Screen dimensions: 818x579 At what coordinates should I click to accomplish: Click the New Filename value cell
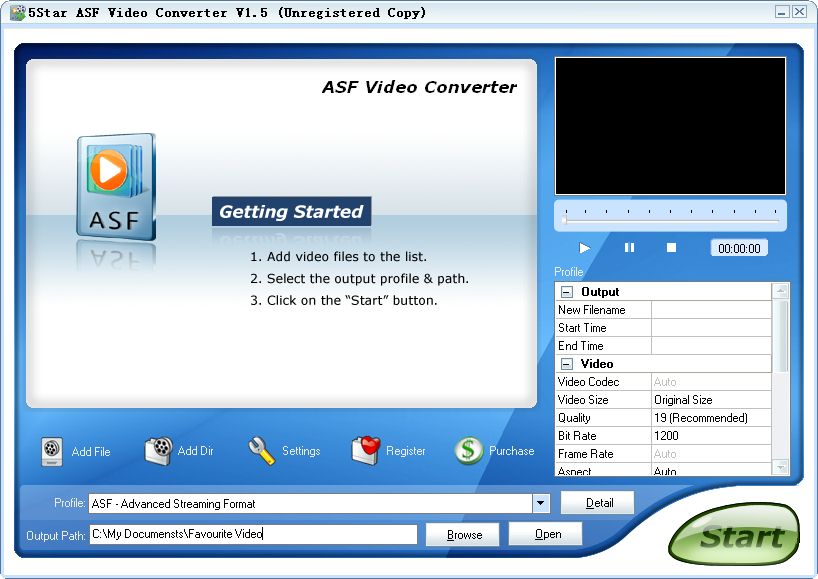tap(711, 310)
